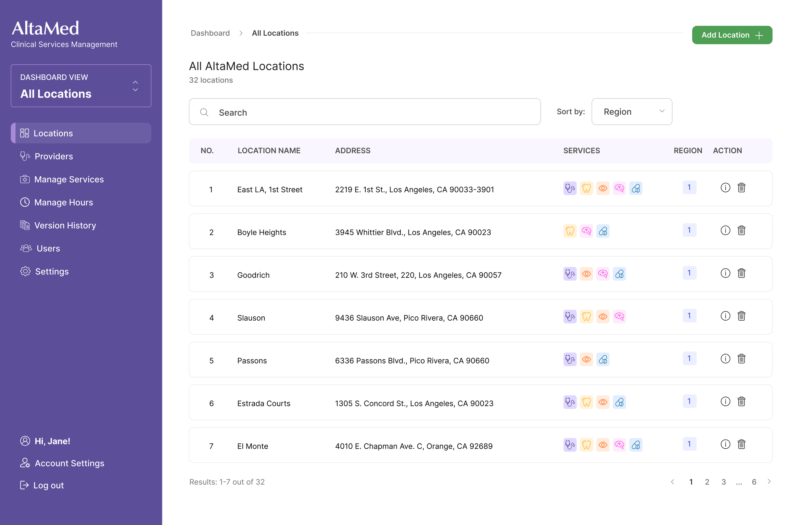Click stethoscope service icon in East LA row
This screenshot has height=525, width=812.
pyautogui.click(x=570, y=188)
